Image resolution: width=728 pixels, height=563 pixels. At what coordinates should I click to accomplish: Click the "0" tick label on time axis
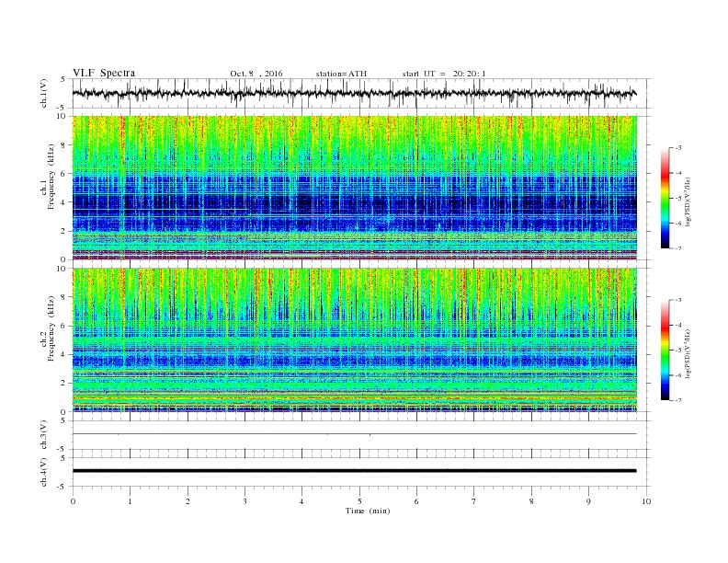point(73,501)
